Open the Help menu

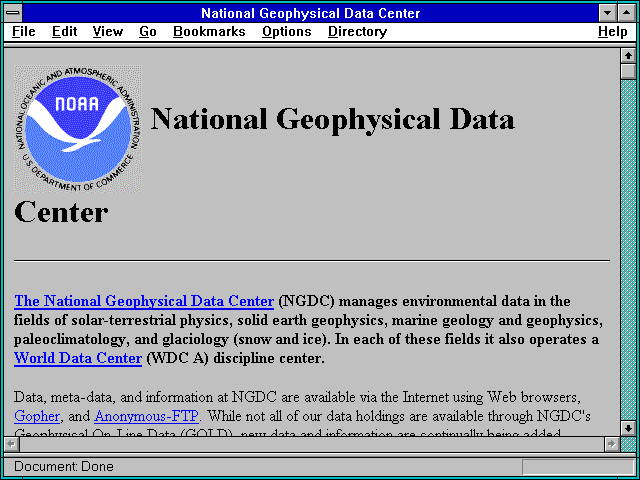(613, 32)
